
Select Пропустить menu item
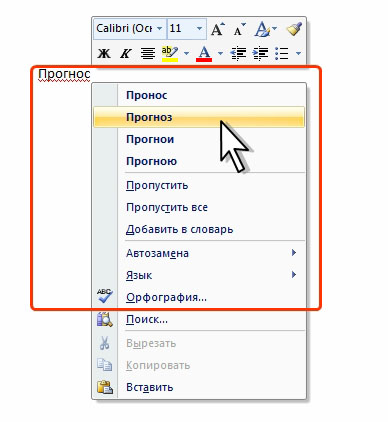(x=199, y=185)
